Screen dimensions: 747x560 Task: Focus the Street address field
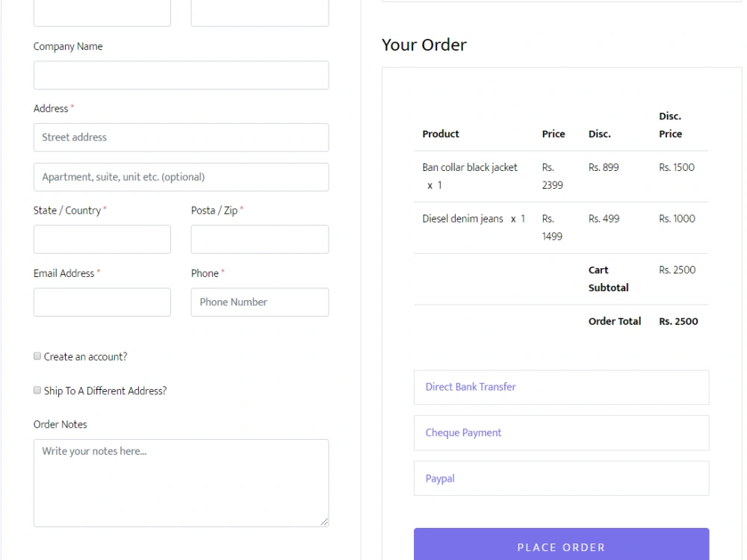(x=181, y=137)
